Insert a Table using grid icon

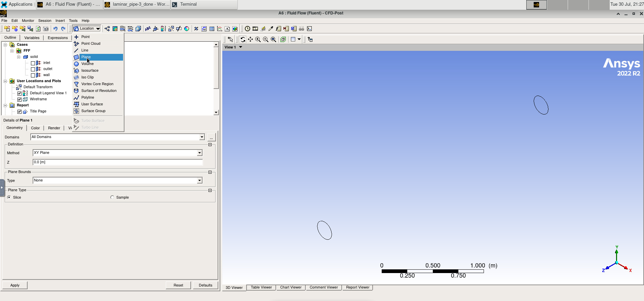tap(212, 29)
